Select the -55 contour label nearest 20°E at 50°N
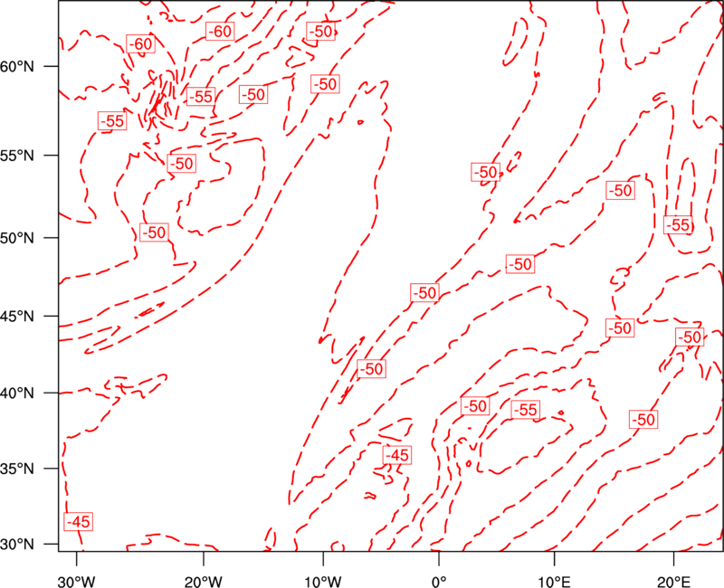Screen dimensions: 724x588 pos(678,224)
